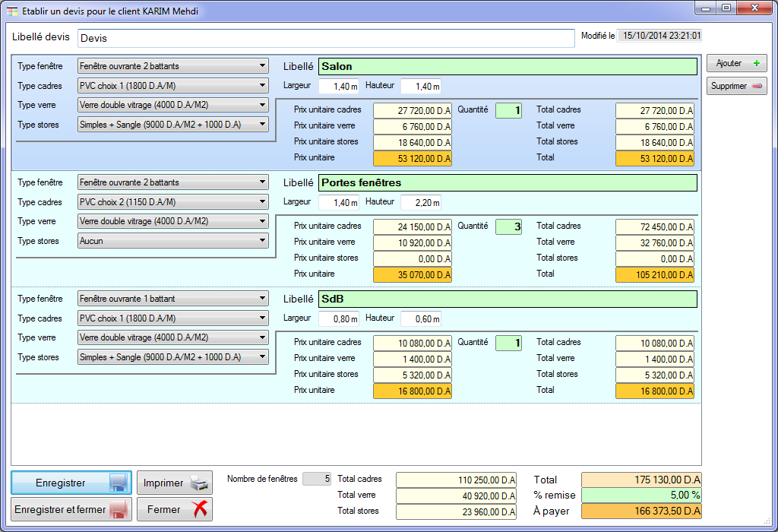Click Enregistrer et fermer button
The width and height of the screenshot is (778, 532).
pyautogui.click(x=71, y=509)
